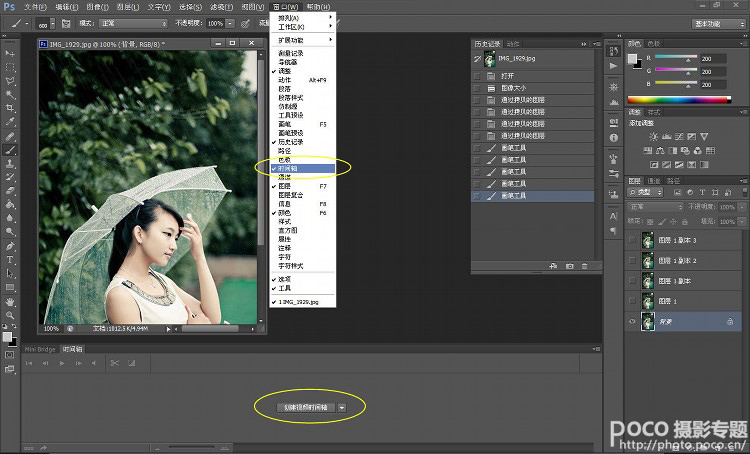The height and width of the screenshot is (454, 750).
Task: Show layer 图层 1 副本 2
Action: 632,260
